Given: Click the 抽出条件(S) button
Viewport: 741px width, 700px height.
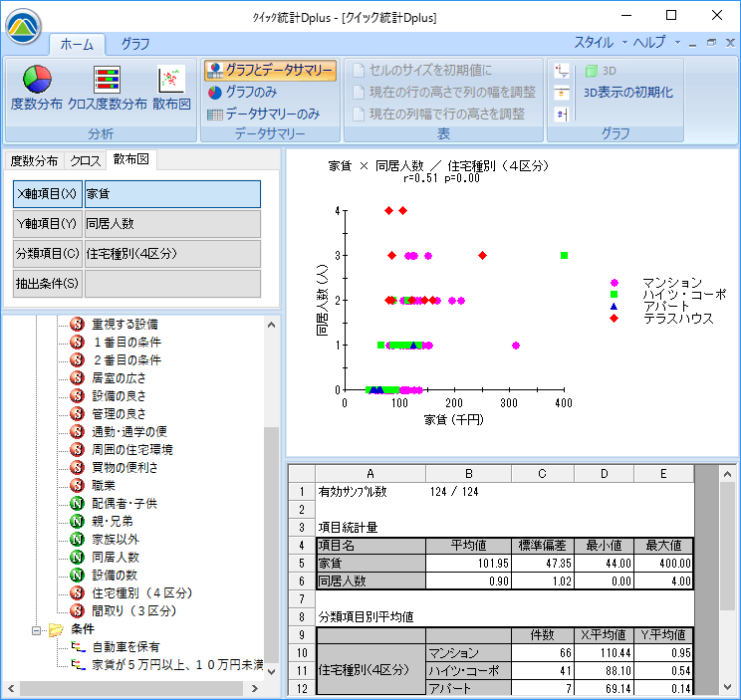Looking at the screenshot, I should tap(47, 284).
